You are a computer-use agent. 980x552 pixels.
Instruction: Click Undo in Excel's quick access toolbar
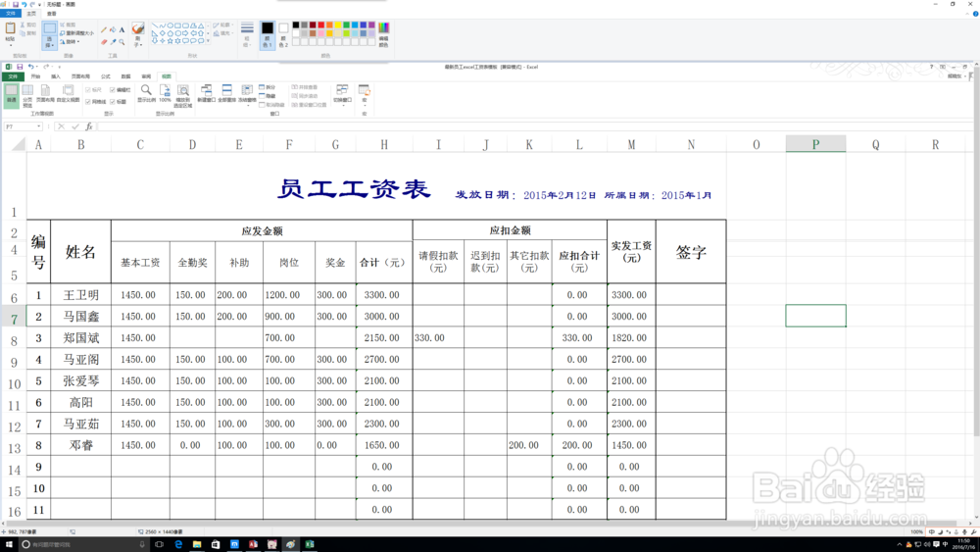coord(30,67)
